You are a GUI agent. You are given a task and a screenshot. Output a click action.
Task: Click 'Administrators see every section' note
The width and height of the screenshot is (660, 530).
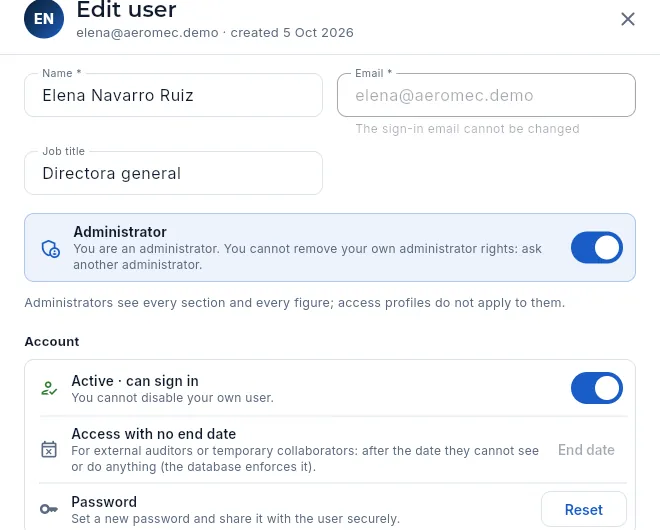click(x=295, y=303)
